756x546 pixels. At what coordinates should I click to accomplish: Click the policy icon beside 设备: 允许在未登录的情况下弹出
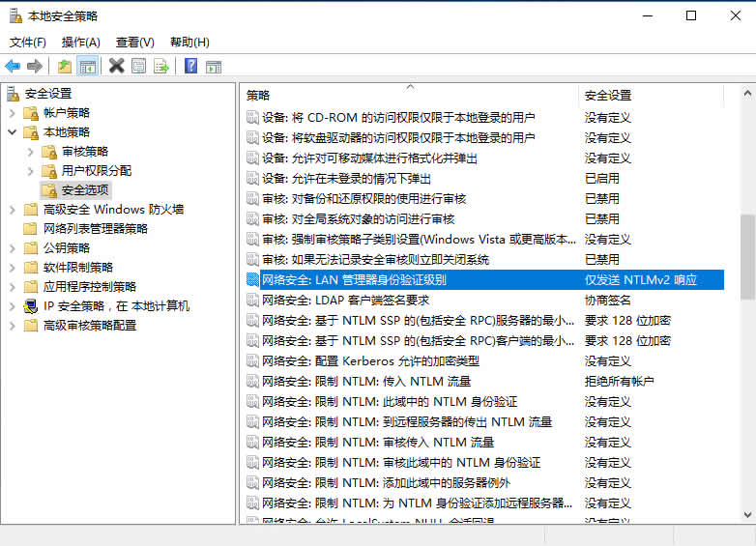252,179
